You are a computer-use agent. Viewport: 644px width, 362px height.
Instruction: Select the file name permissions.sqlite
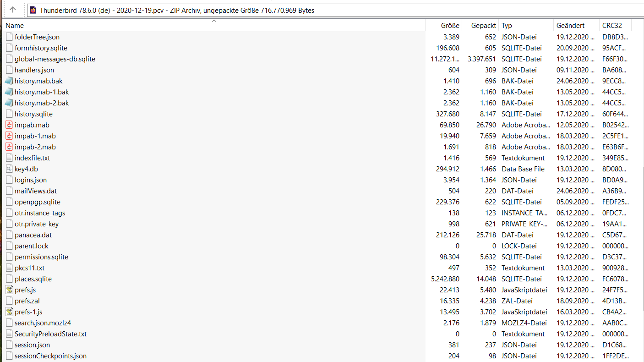41,257
